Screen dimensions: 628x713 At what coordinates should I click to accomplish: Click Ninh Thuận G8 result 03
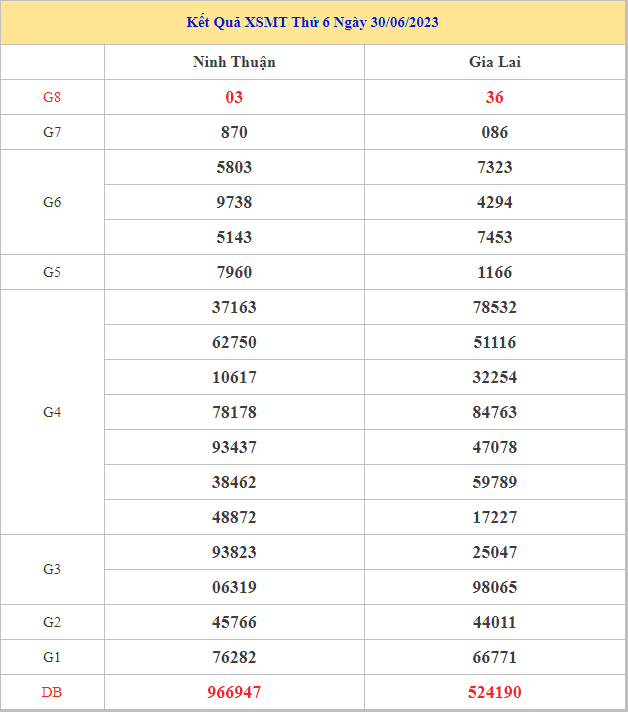(x=234, y=97)
